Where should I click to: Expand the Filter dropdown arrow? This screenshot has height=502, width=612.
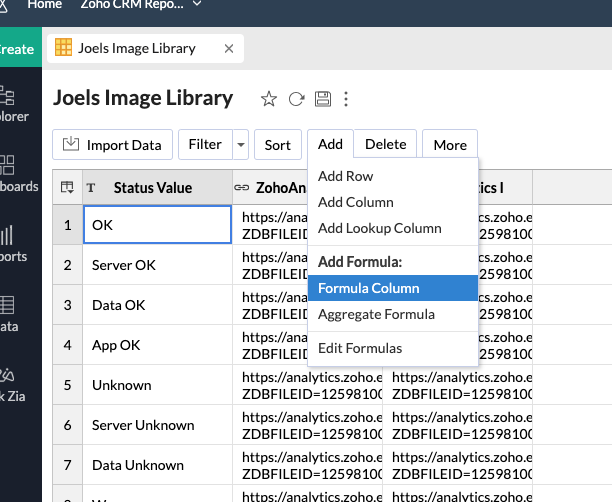(x=240, y=144)
